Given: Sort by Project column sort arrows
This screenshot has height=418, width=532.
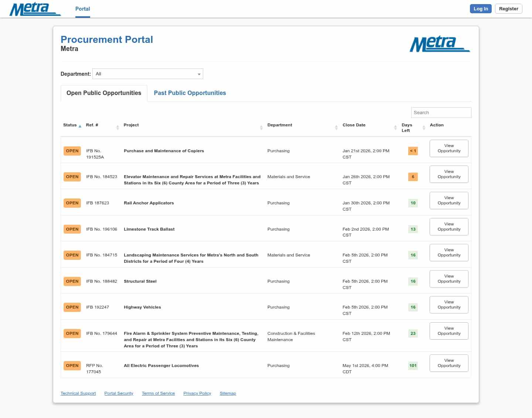Looking at the screenshot, I should coord(261,128).
